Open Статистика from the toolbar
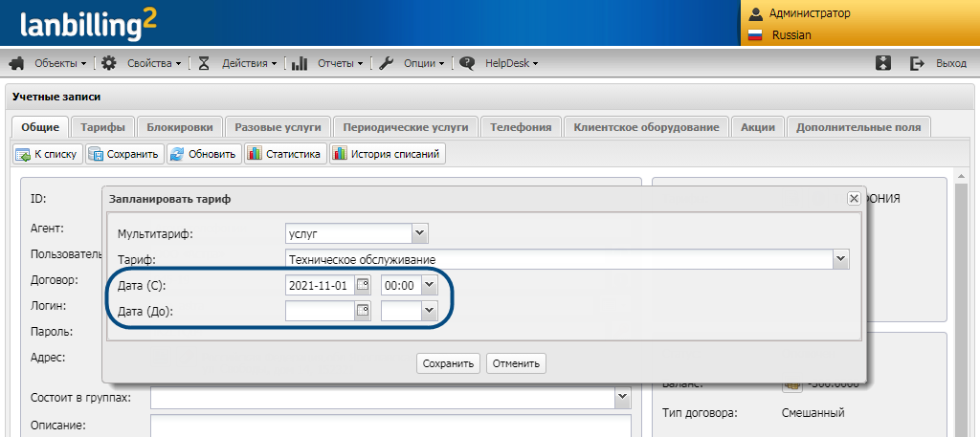 pyautogui.click(x=285, y=154)
